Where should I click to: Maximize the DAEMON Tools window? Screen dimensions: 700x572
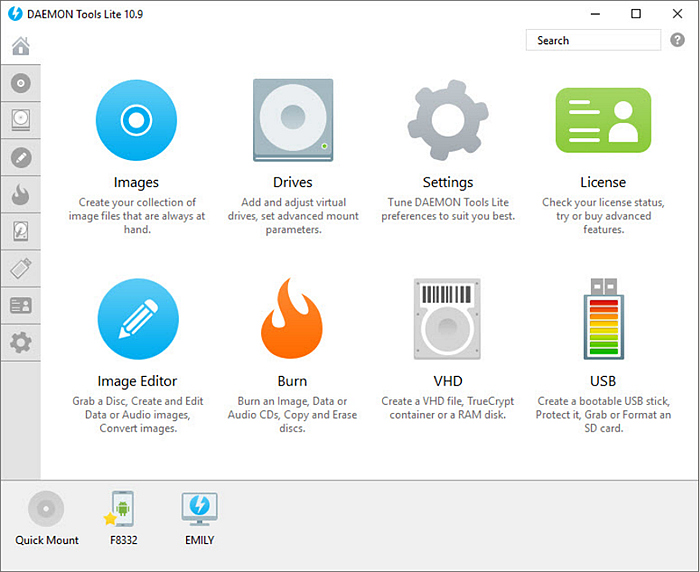[x=636, y=14]
